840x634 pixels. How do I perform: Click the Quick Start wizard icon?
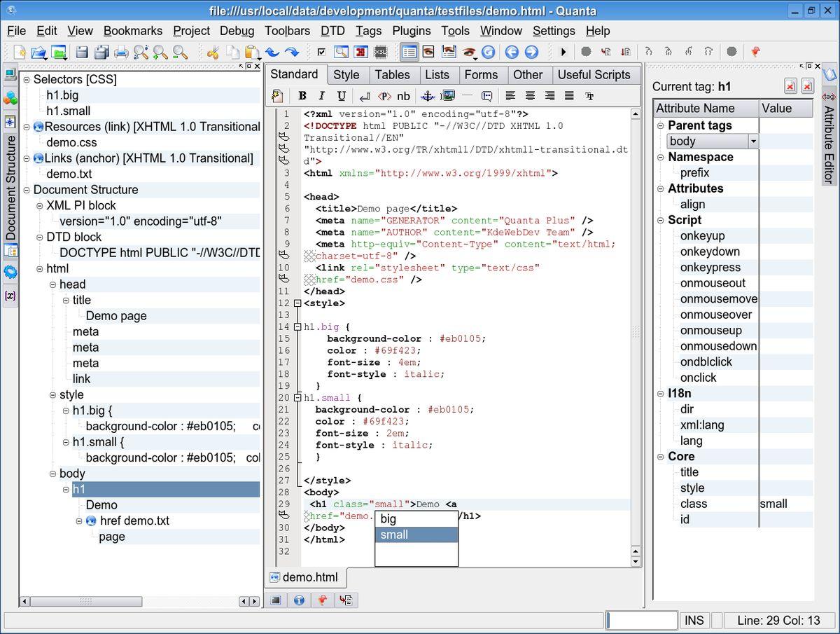pos(277,96)
